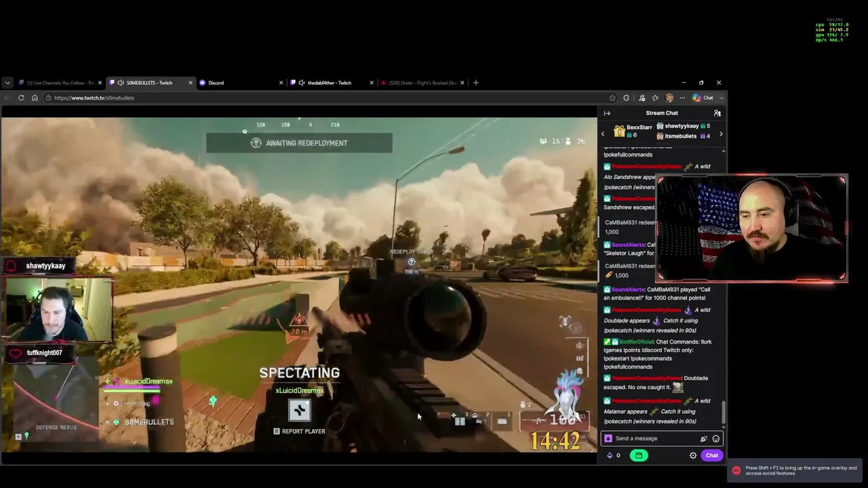Open the browser extensions icon
Screen dimensions: 868x488
click(626, 98)
